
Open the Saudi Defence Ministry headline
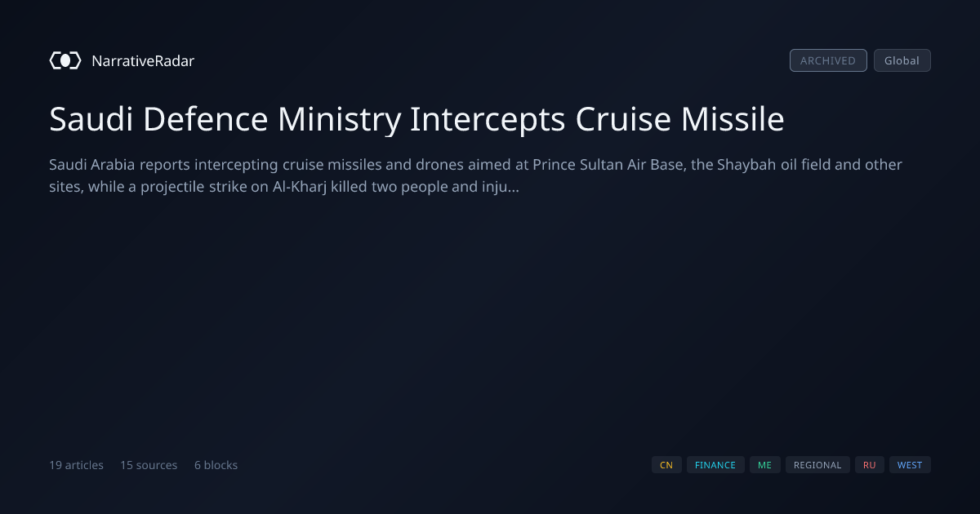point(416,119)
